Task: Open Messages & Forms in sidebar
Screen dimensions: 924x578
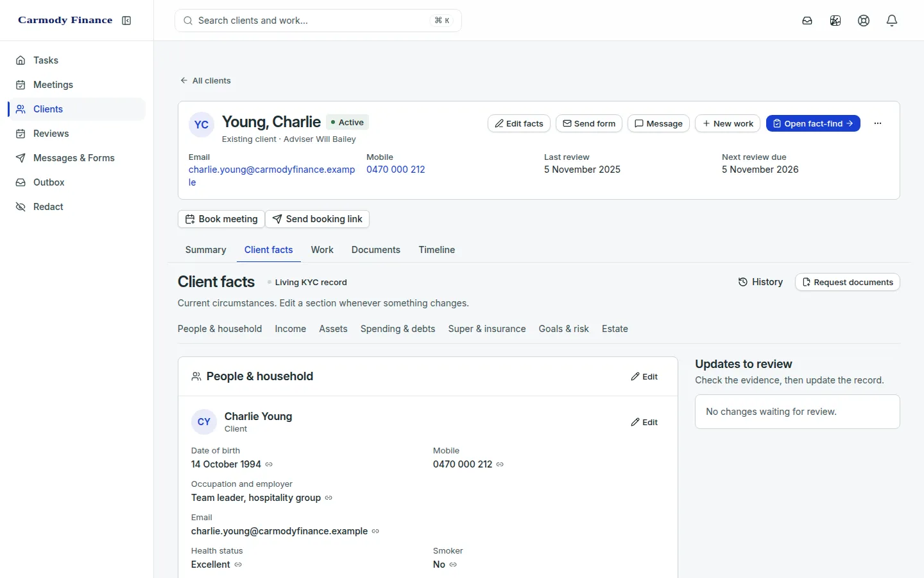Action: (x=77, y=158)
